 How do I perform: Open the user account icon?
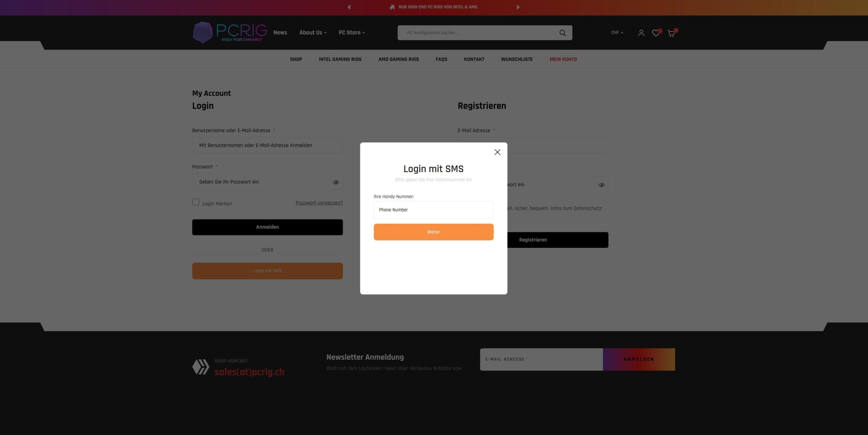[641, 33]
